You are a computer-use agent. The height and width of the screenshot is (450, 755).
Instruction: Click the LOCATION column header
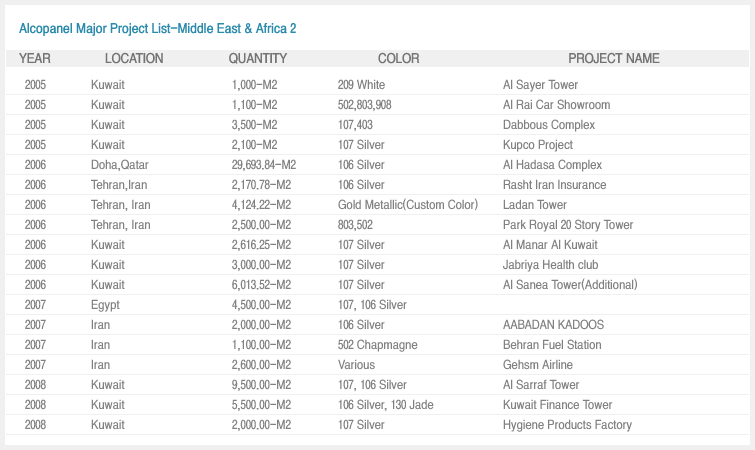pyautogui.click(x=134, y=58)
